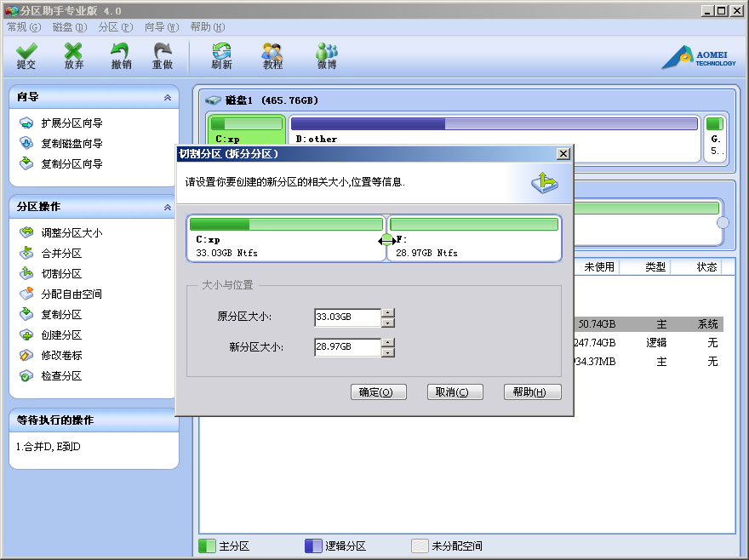749x560 pixels.
Task: Open the 帮助 menu in the menu bar
Action: coord(206,27)
